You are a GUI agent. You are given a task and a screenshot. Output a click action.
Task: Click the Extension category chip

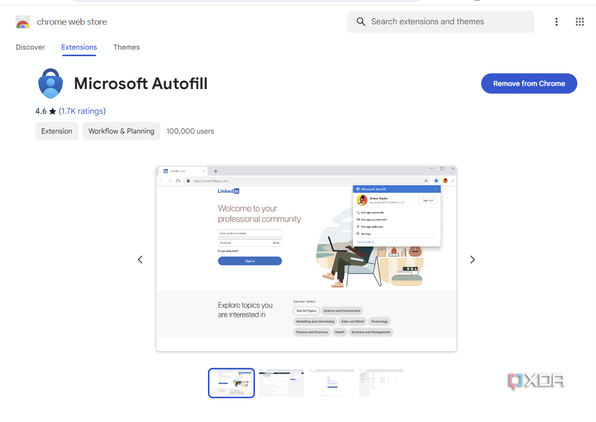57,131
